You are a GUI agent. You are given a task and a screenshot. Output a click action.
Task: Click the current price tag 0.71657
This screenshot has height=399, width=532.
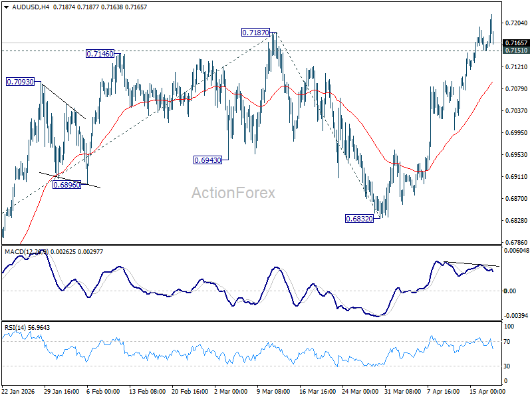click(516, 43)
